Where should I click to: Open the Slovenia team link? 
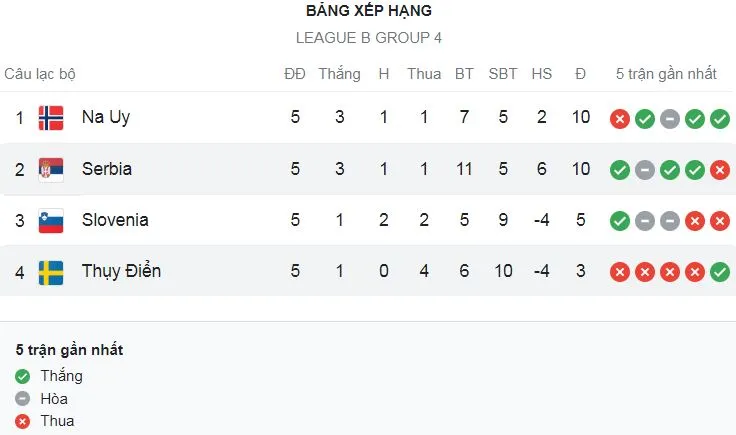tap(115, 220)
